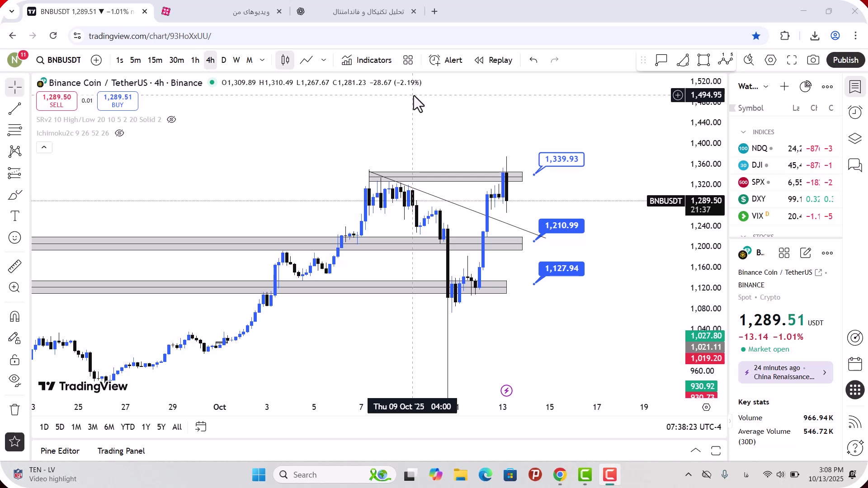The image size is (868, 488).
Task: Undo the last chart action
Action: tap(533, 60)
